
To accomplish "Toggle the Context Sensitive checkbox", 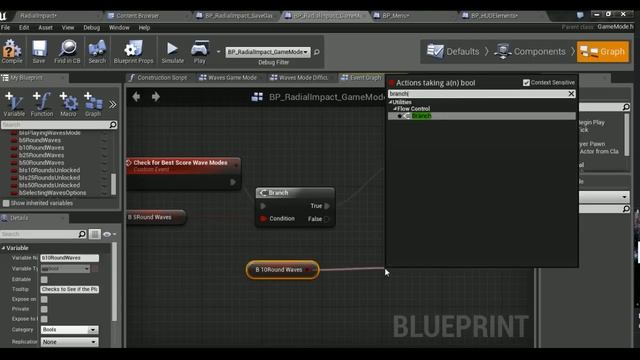I will tap(526, 82).
